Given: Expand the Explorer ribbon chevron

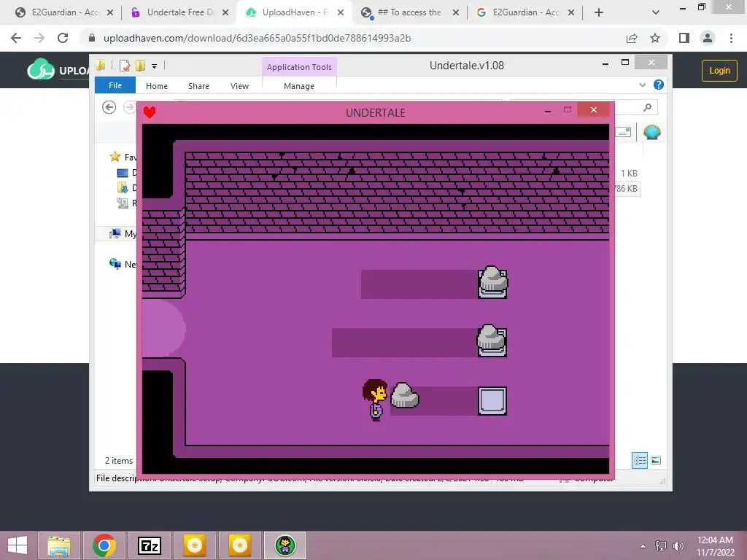Looking at the screenshot, I should click(642, 85).
